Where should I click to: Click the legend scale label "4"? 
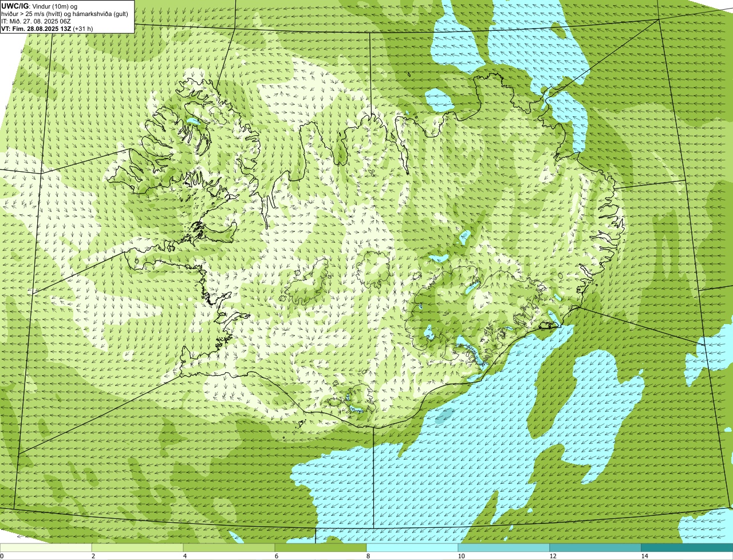click(184, 556)
